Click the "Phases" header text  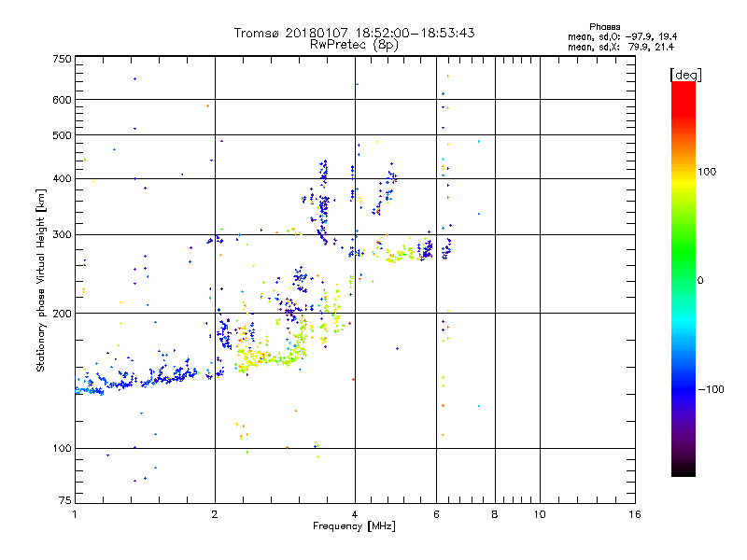pos(604,27)
